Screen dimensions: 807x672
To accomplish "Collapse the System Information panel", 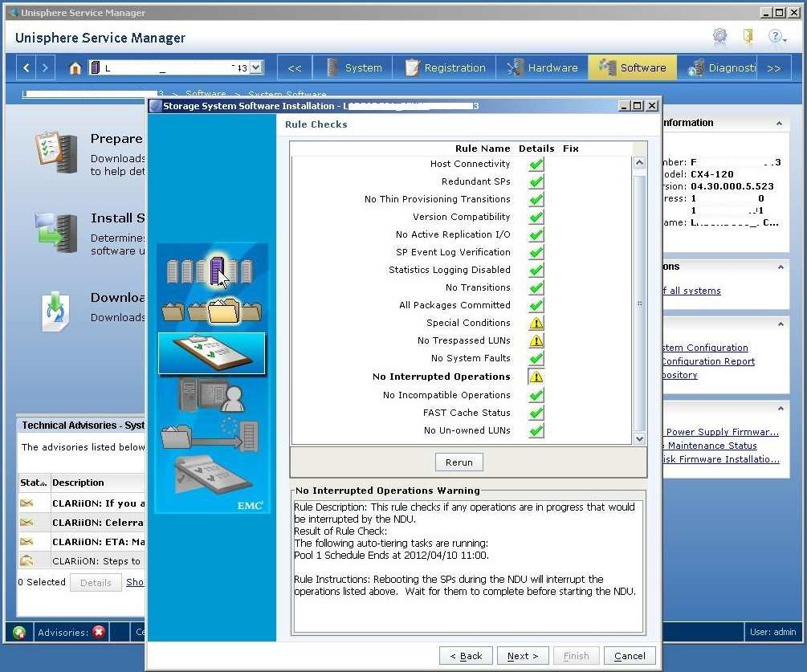I will [x=779, y=124].
